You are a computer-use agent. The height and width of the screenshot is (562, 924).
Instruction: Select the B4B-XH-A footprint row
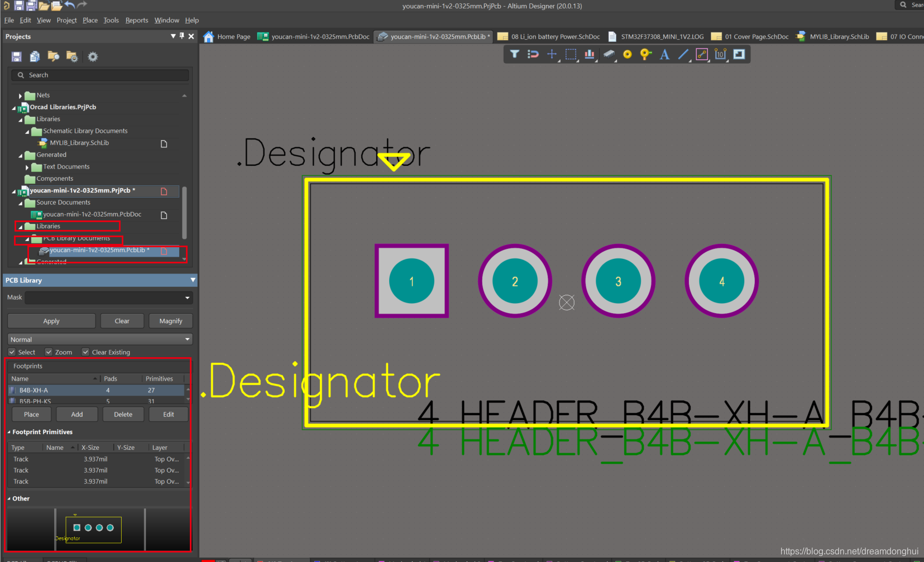pyautogui.click(x=96, y=390)
